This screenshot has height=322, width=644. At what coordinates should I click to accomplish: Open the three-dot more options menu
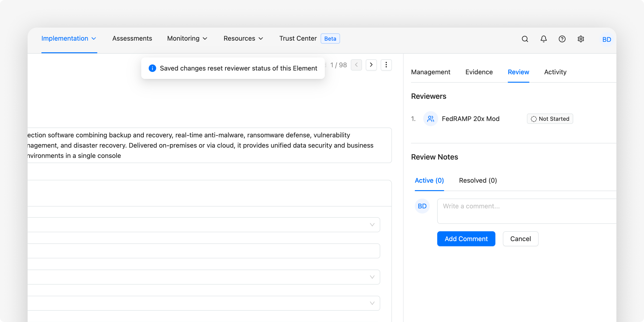coord(386,65)
